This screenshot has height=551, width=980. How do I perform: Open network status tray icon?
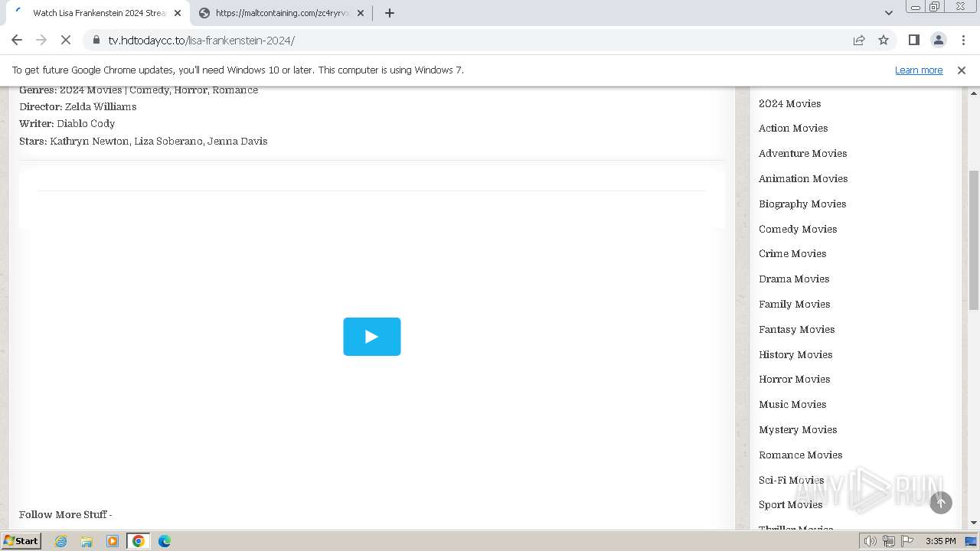pos(889,541)
